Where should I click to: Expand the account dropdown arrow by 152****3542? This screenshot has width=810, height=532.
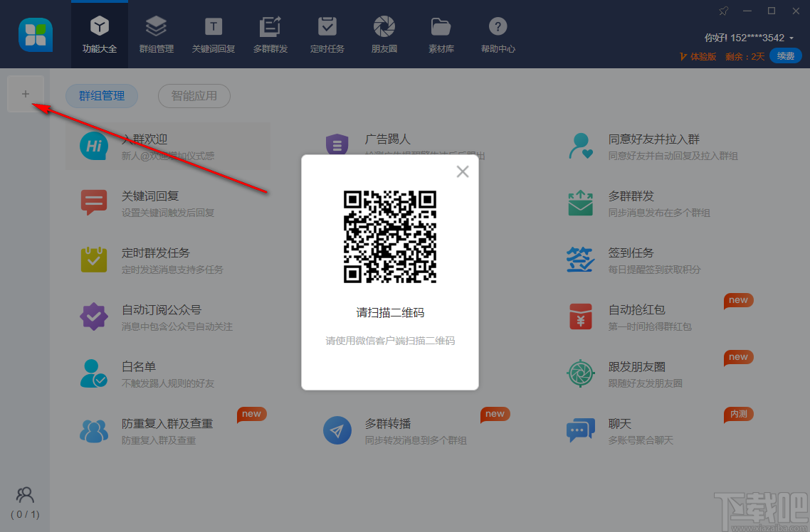pos(791,38)
